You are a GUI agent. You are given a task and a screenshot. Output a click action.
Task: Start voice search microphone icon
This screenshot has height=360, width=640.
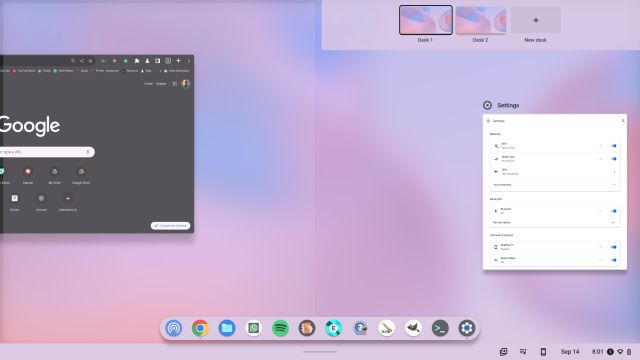(x=87, y=152)
